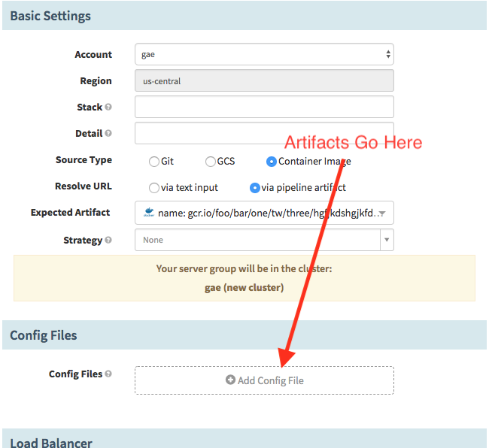The width and height of the screenshot is (489, 448).
Task: Click the Expected Artifact label
Action: [x=70, y=213]
